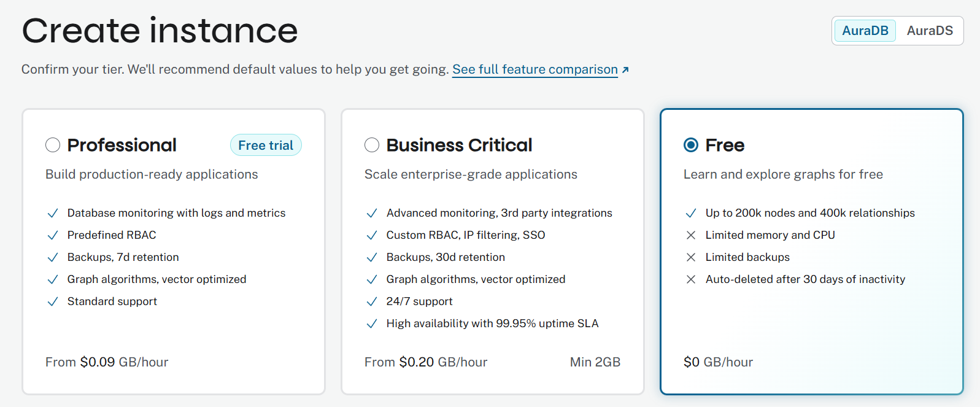Click the text Auto-deleted after 30 days of inactivity
Viewport: 980px width, 407px height.
click(x=805, y=279)
